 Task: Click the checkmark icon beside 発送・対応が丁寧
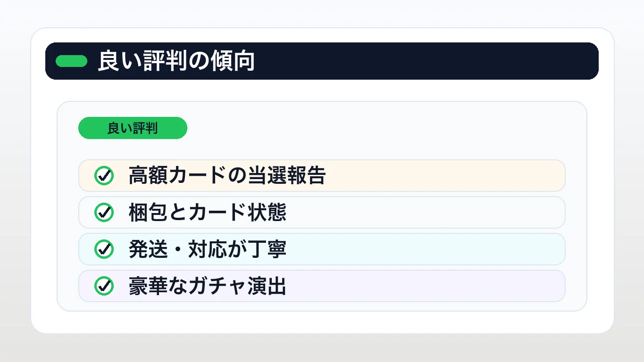104,249
